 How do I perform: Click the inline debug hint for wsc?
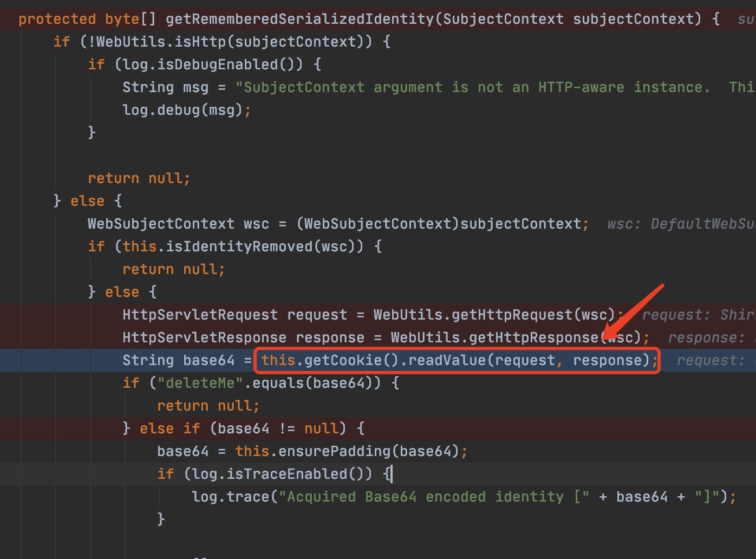pos(681,224)
